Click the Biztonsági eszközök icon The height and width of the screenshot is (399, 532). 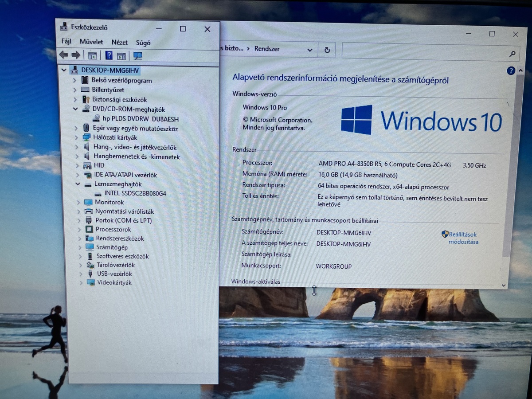pyautogui.click(x=86, y=100)
